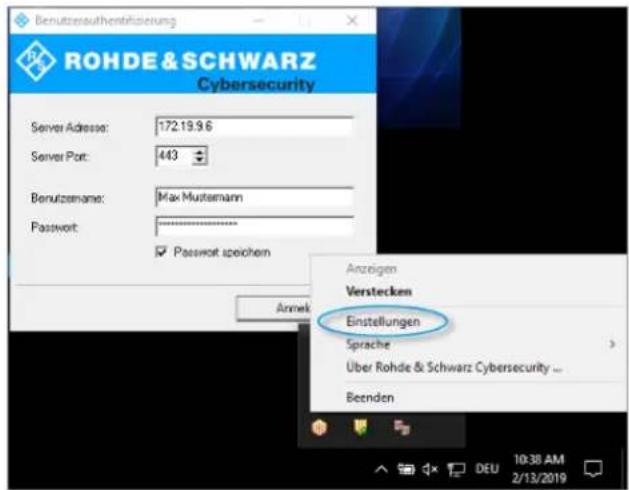The width and height of the screenshot is (629, 490).
Task: Open the taskbar clock and date
Action: pyautogui.click(x=539, y=468)
